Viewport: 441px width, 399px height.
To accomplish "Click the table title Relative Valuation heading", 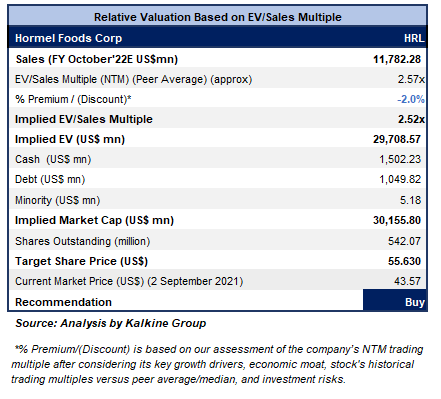I will tap(218, 17).
